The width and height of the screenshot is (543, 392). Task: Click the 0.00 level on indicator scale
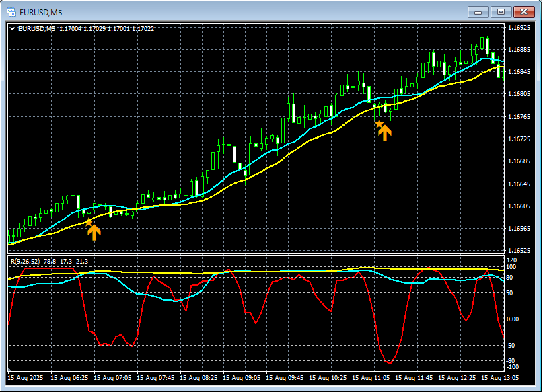pyautogui.click(x=513, y=319)
